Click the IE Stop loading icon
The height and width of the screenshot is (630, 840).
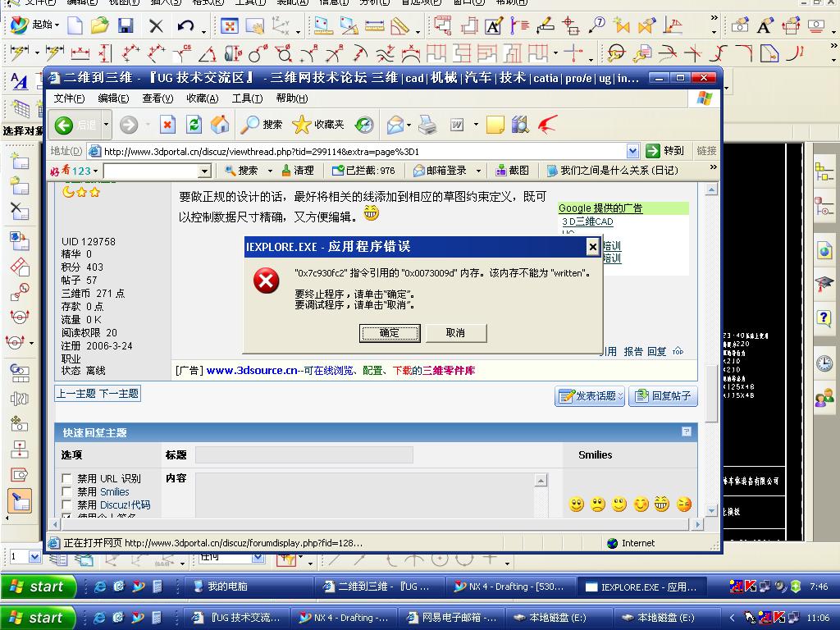[167, 125]
